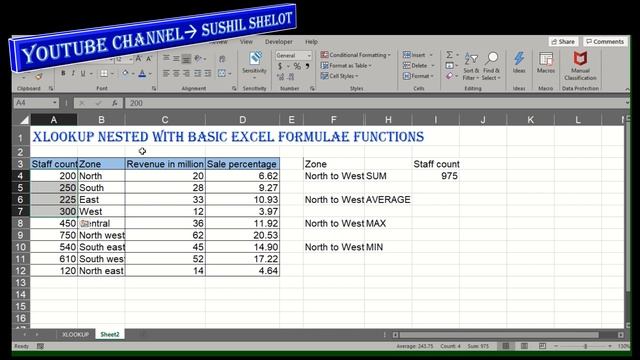The height and width of the screenshot is (360, 640).
Task: Click the Insert cells button
Action: [414, 55]
